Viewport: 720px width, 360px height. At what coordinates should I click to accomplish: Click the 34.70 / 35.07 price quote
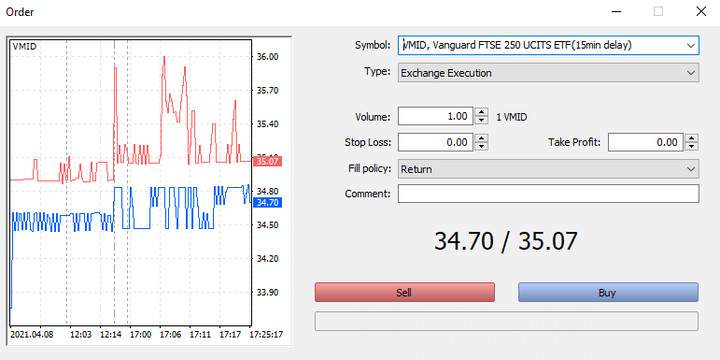[506, 241]
